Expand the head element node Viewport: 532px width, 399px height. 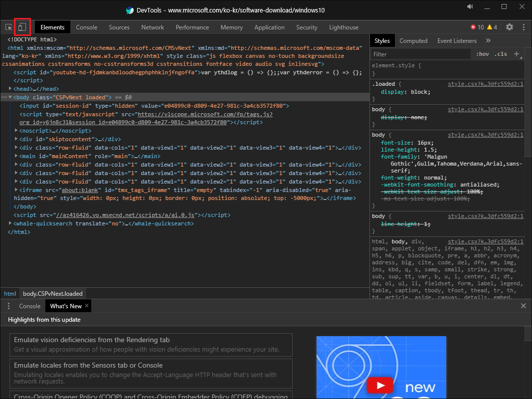[x=10, y=89]
